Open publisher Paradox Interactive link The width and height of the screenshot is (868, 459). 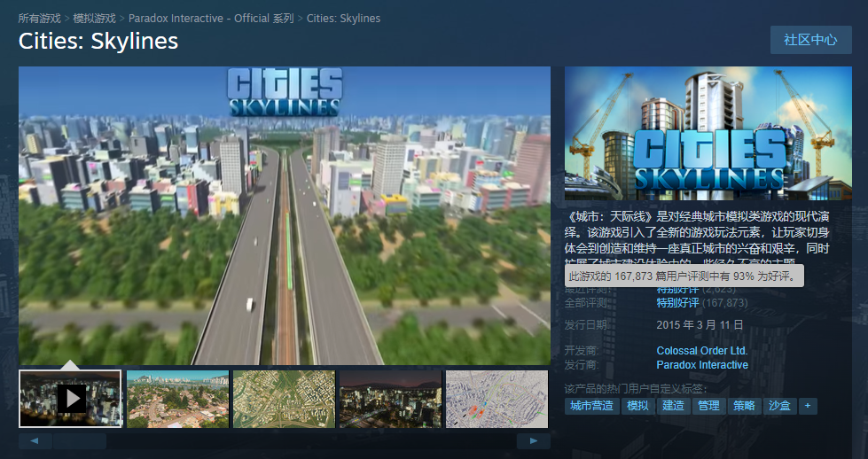point(702,365)
